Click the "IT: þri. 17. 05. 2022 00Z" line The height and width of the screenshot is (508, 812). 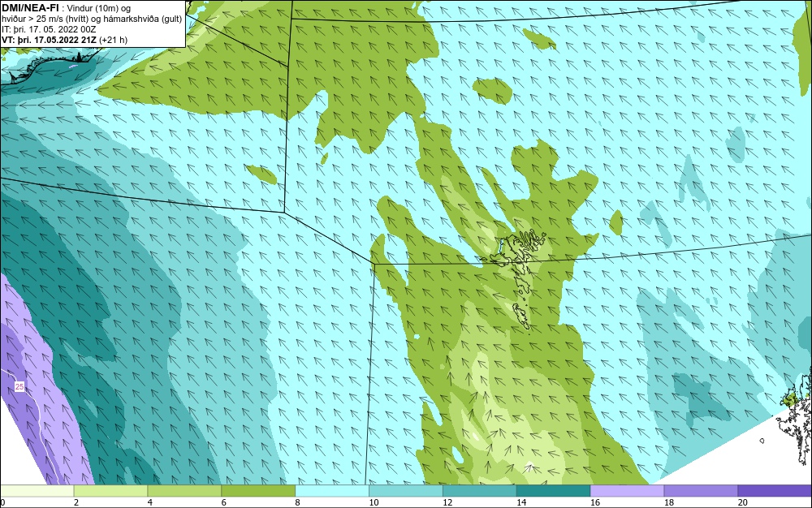(x=49, y=29)
